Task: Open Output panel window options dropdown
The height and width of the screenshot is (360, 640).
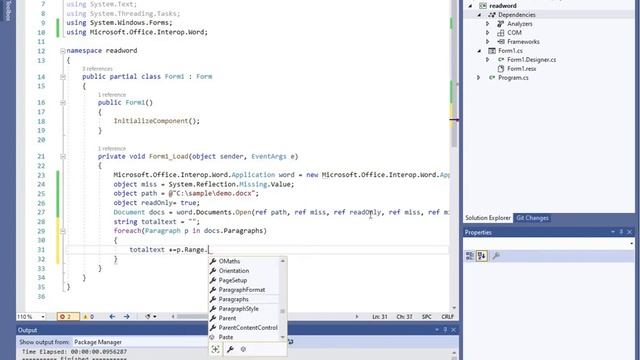Action: click(437, 330)
